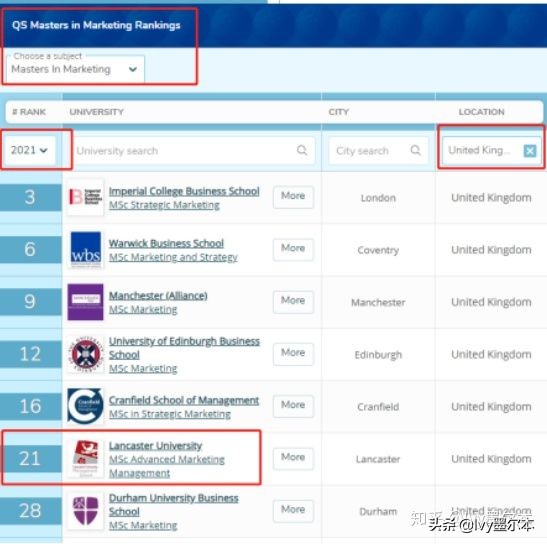Screen dimensions: 547x544
Task: Click More button for Lancaster University
Action: click(293, 459)
